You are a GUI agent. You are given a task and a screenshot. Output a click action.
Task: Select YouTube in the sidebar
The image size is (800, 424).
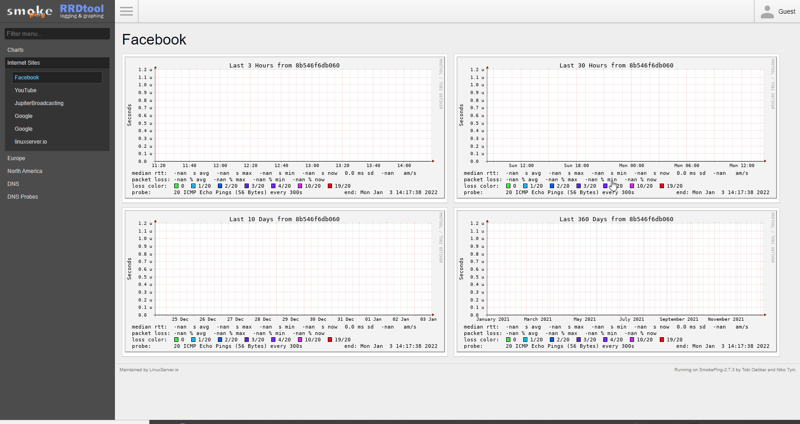coord(25,90)
